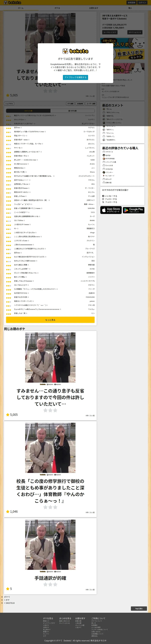Click the ボケてへようこそ button

click(x=135, y=32)
